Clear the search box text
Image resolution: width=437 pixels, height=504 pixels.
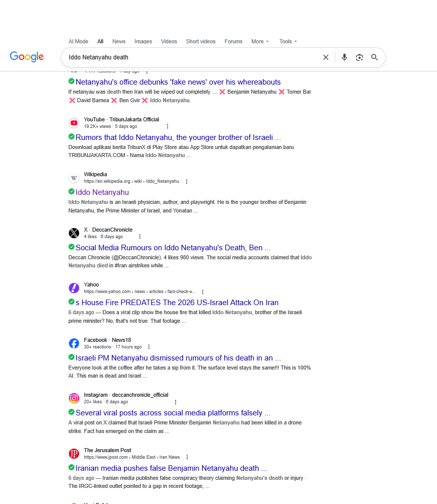tap(326, 57)
